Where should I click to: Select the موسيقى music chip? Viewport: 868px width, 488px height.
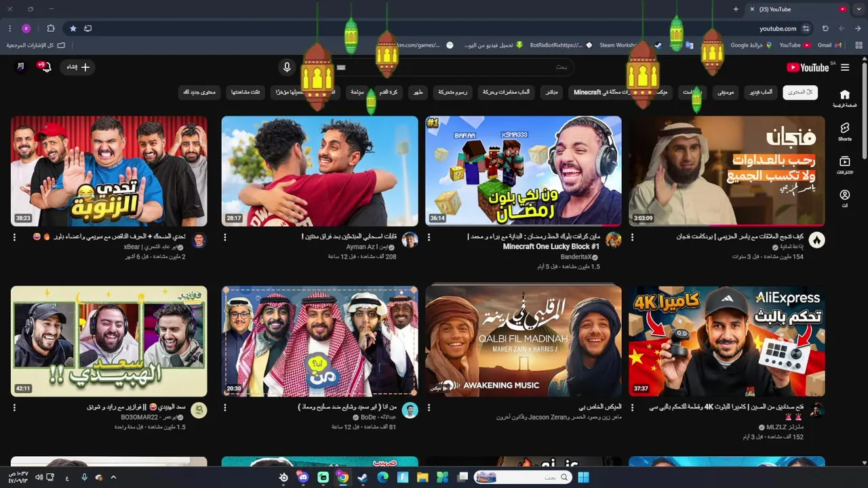[726, 92]
